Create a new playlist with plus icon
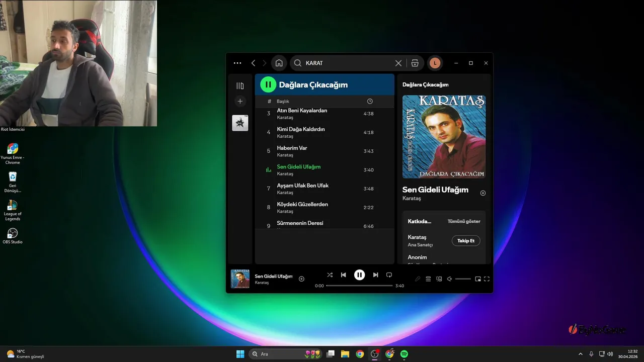 [x=240, y=101]
